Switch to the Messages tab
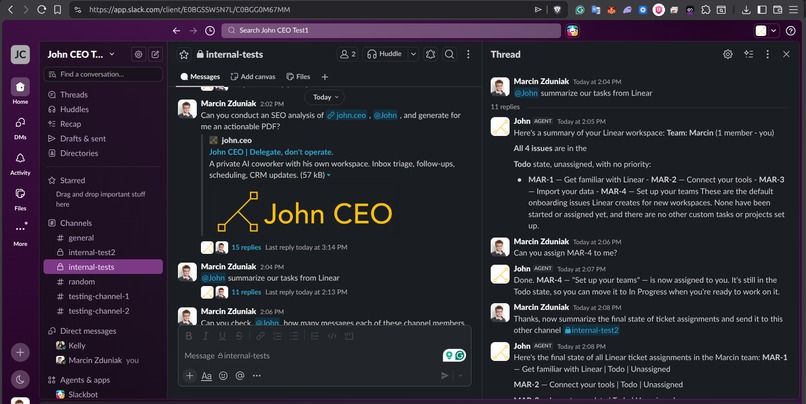 [200, 77]
